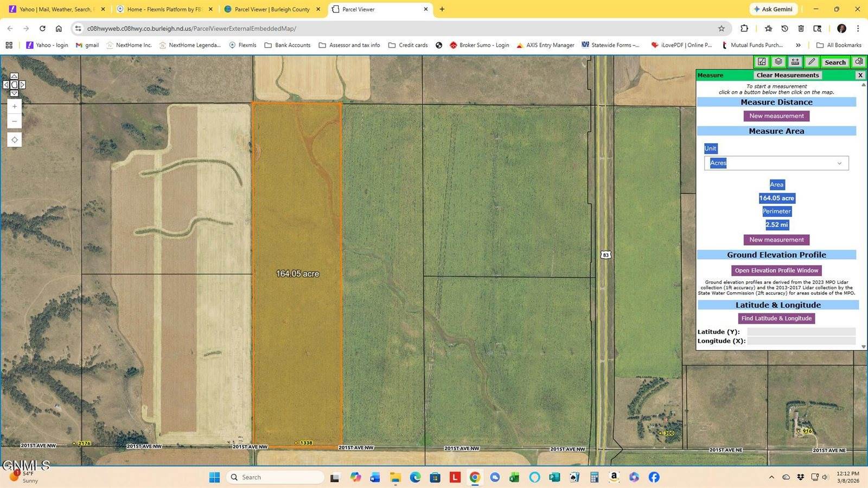Click the Clear Measurements button
The width and height of the screenshot is (868, 488).
click(x=787, y=75)
